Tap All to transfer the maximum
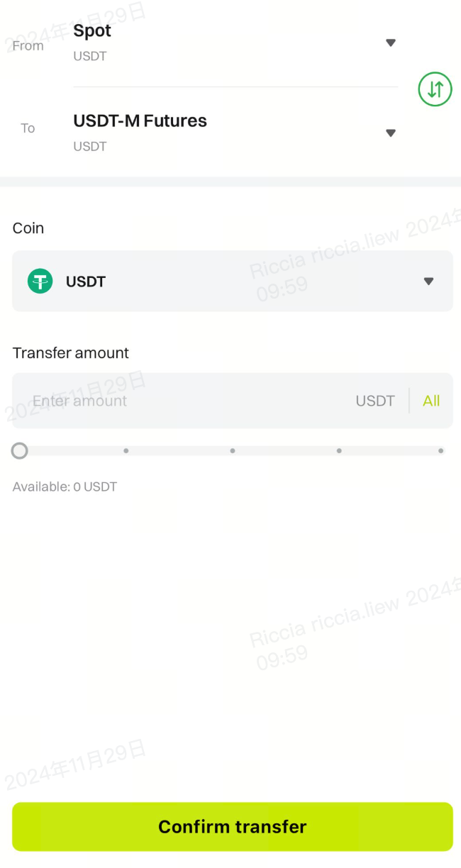Viewport: 461px width, 868px height. click(x=431, y=401)
